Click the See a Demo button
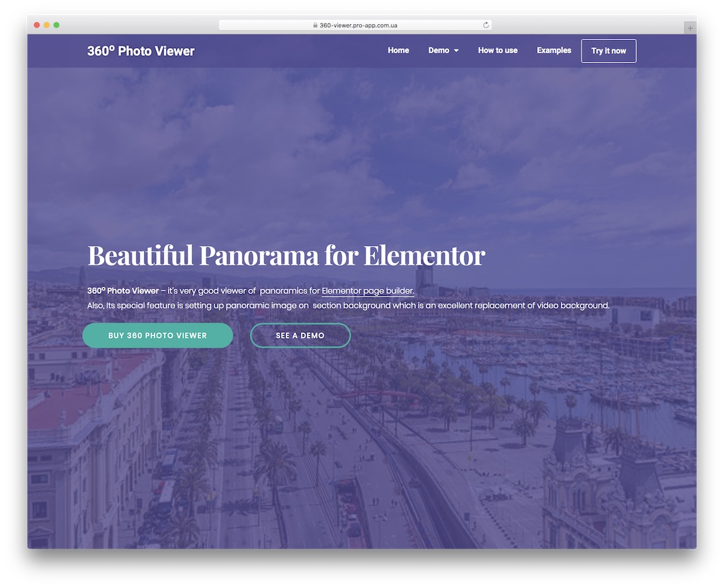The width and height of the screenshot is (724, 588). point(300,335)
